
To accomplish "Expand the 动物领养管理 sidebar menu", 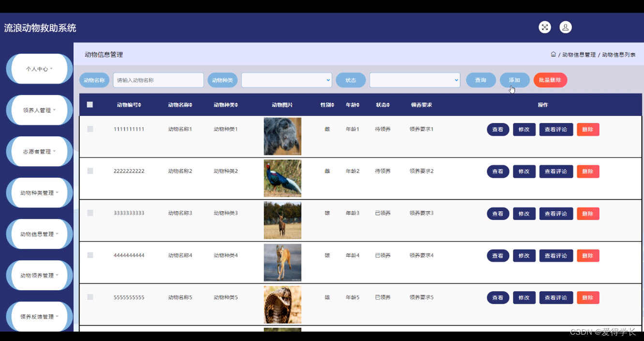I will [39, 275].
